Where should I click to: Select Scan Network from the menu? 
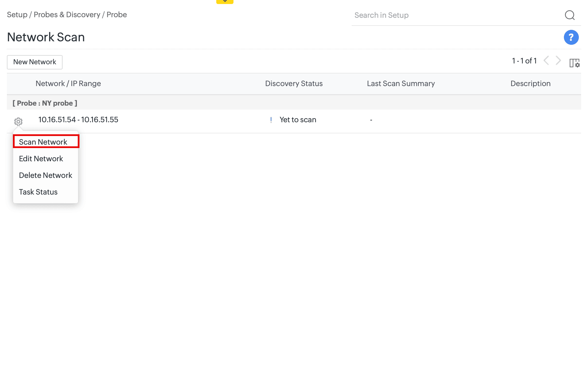point(43,142)
